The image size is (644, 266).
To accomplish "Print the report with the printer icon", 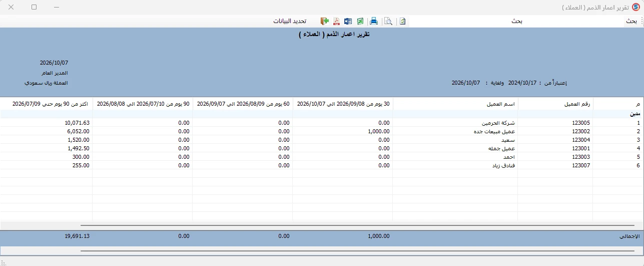I will [373, 21].
